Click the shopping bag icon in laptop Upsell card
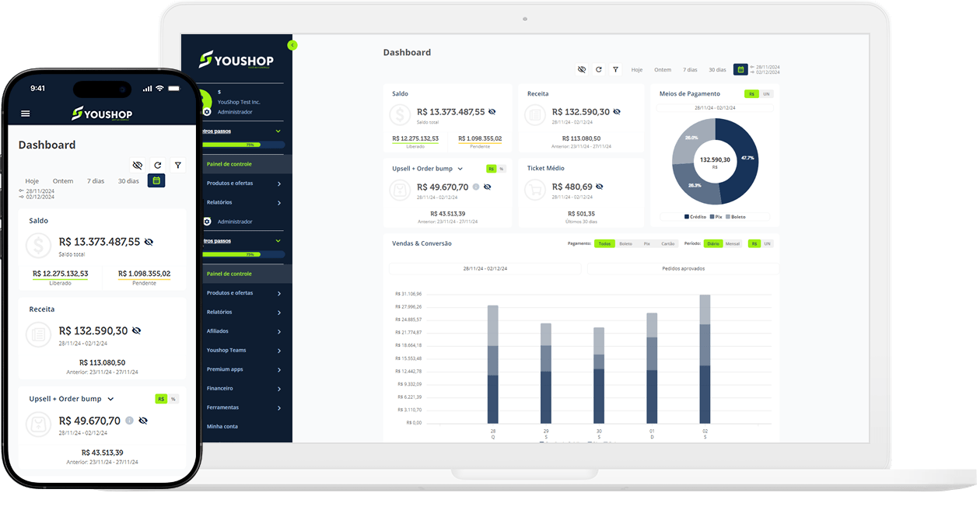 (x=401, y=190)
